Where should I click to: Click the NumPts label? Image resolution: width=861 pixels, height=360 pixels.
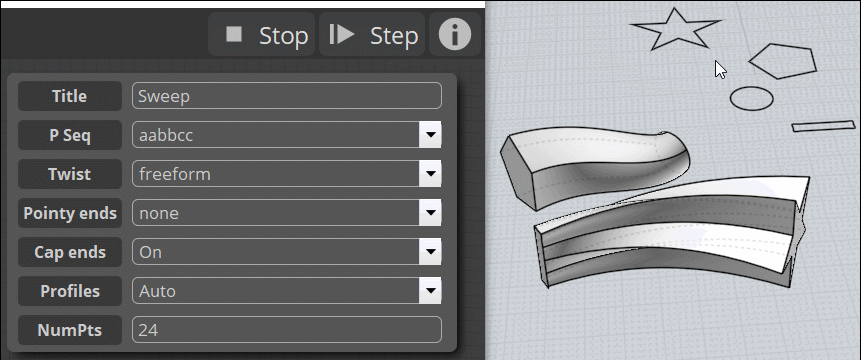(x=70, y=330)
